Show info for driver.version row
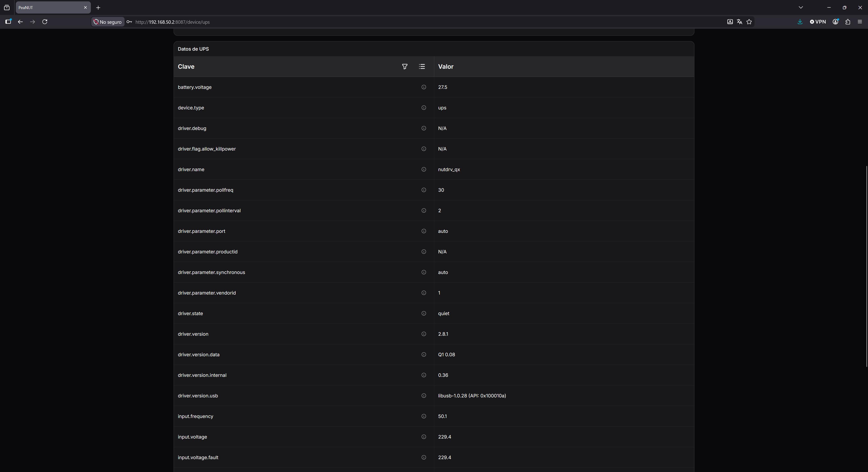Screen dimensions: 868x472 424,334
